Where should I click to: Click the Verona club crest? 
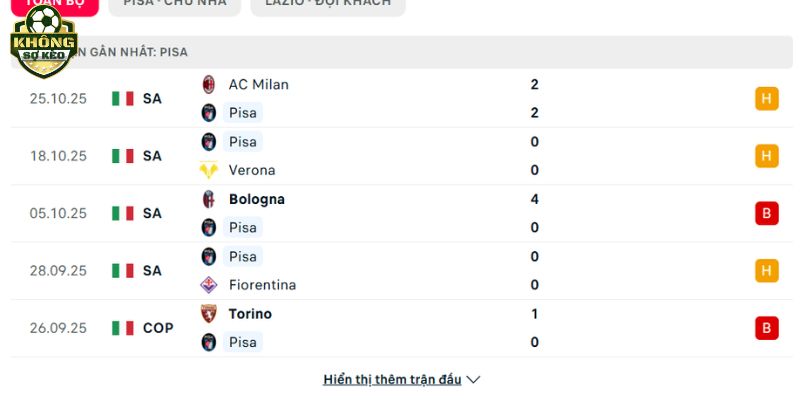coord(209,170)
